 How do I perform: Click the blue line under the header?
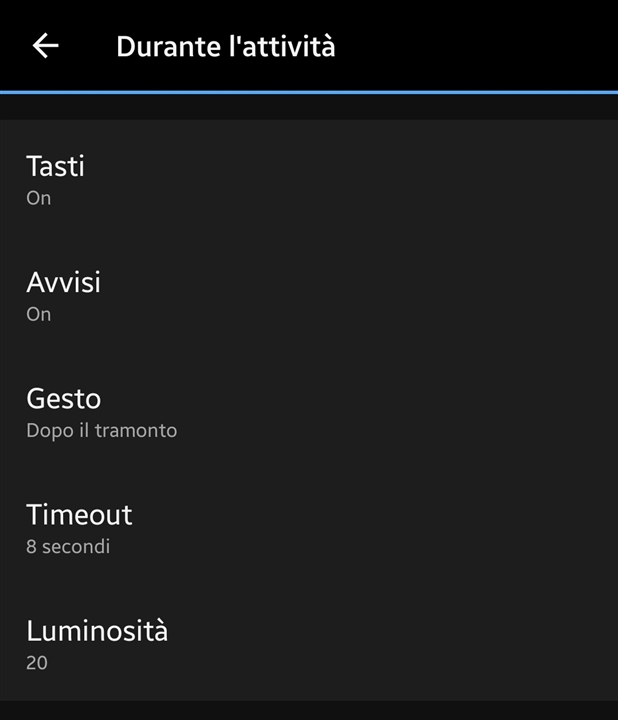click(309, 92)
